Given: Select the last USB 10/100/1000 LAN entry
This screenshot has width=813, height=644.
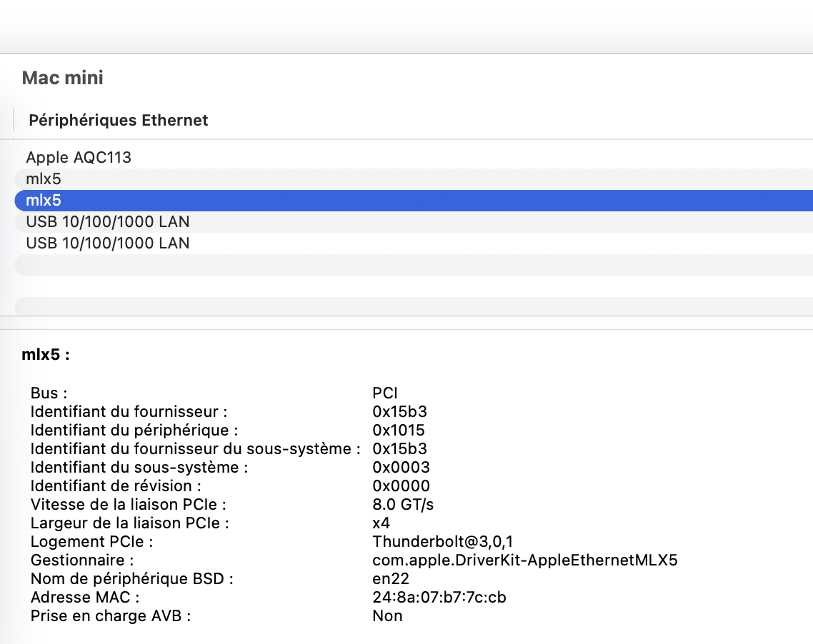Looking at the screenshot, I should point(108,243).
